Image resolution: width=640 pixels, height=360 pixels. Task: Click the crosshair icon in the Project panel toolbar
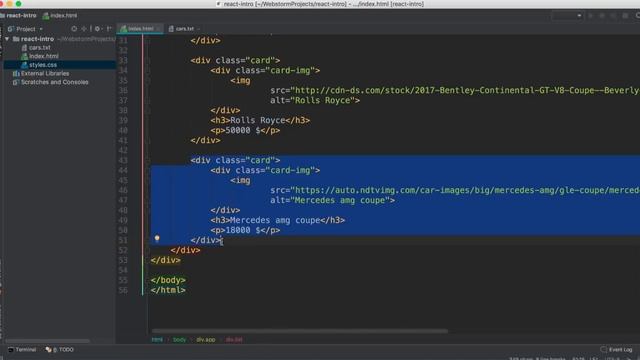(x=84, y=29)
